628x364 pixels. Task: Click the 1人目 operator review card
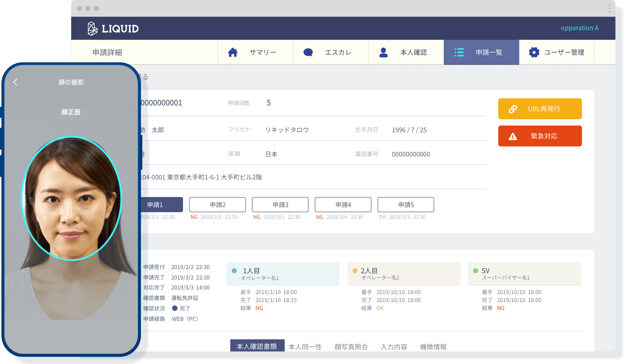click(283, 274)
